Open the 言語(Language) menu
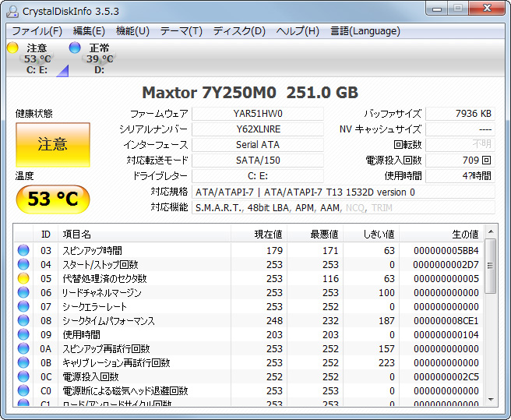511x420 pixels. pyautogui.click(x=365, y=31)
